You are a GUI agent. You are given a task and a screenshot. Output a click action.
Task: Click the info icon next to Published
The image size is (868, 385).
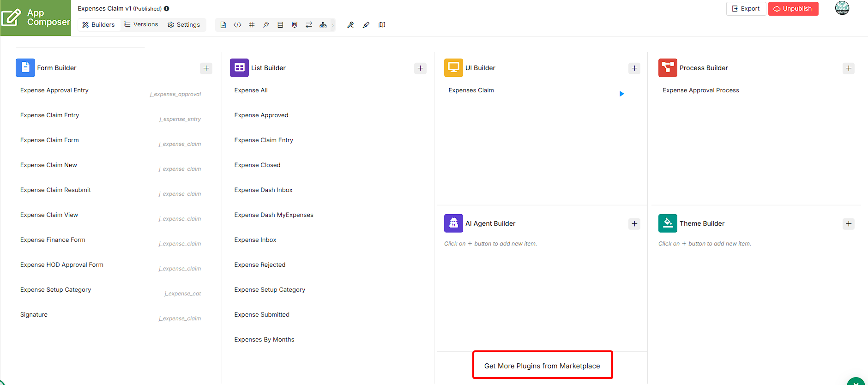167,9
